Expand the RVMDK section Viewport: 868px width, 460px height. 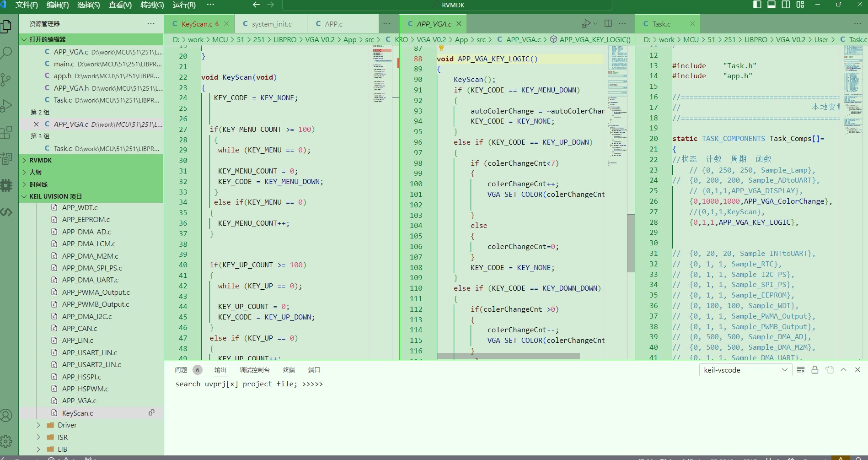coord(91,160)
